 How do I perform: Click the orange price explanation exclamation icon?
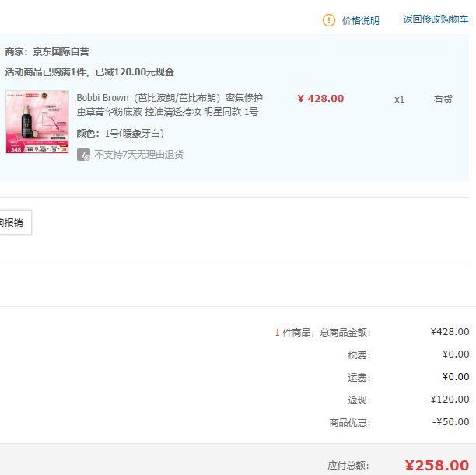tap(329, 20)
